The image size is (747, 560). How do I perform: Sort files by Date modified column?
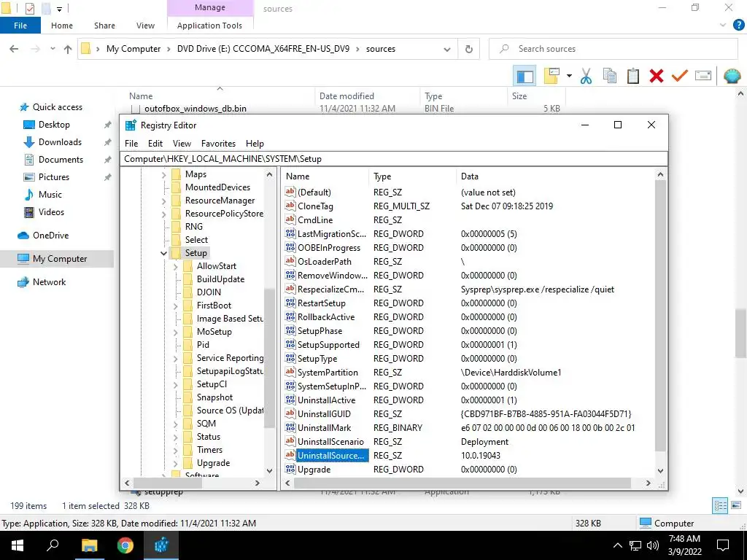point(347,96)
